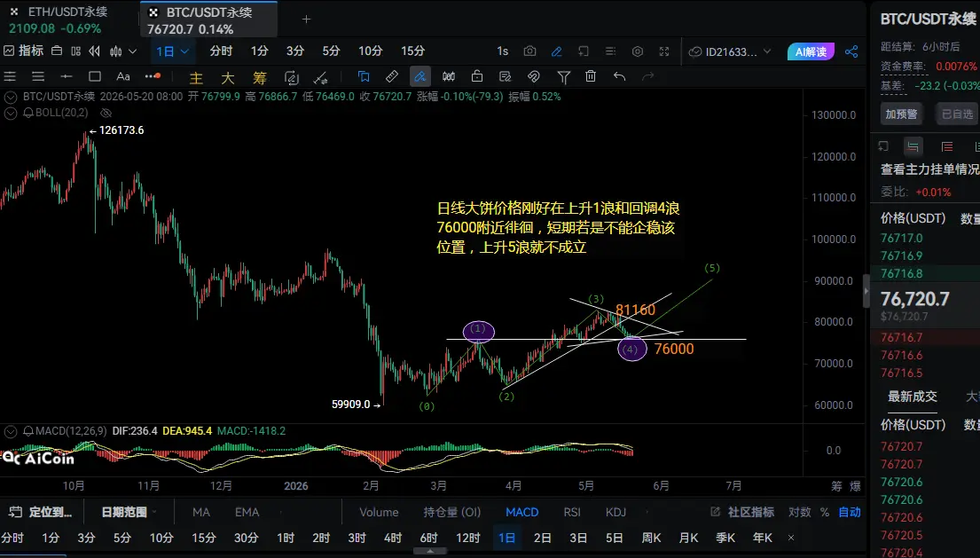Select the 持仓量 (OI) indicator tab

click(452, 513)
